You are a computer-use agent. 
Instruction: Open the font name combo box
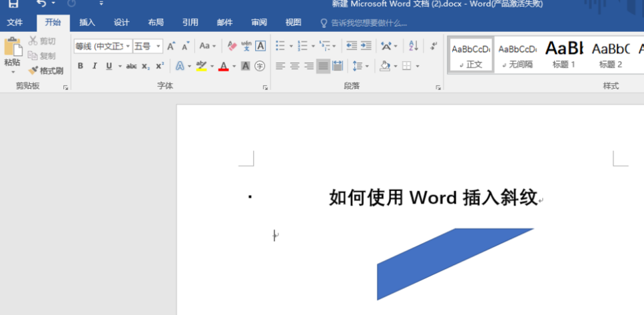click(x=103, y=46)
